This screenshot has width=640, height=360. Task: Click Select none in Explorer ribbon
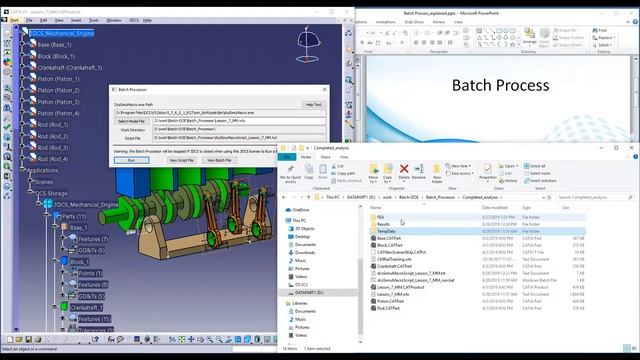(x=537, y=173)
